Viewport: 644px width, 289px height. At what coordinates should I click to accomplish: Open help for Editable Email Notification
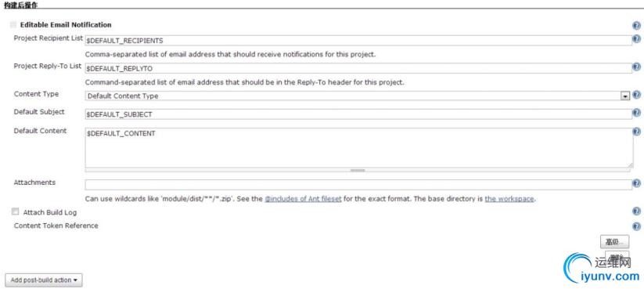click(x=637, y=26)
